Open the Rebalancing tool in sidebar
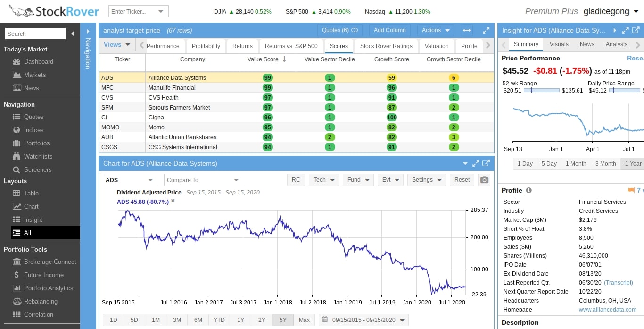Viewport: 644px width, 329px height. click(x=41, y=301)
